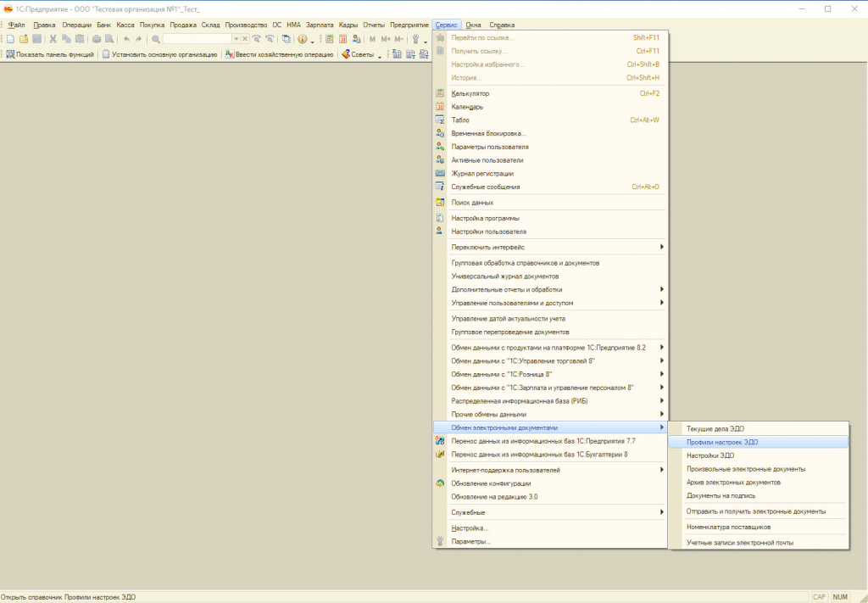
Task: Click the M+ memory toolbar button
Action: coord(386,39)
